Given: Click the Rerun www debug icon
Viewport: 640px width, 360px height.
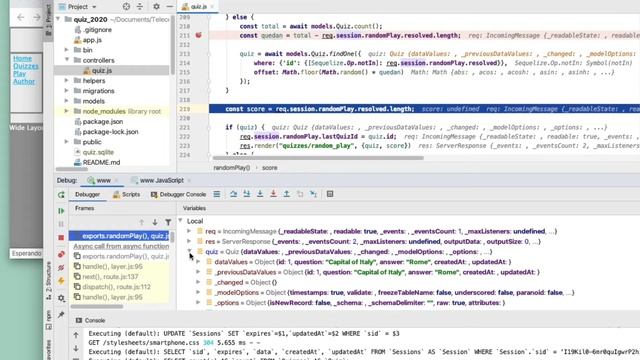Looking at the screenshot, I should pyautogui.click(x=61, y=195).
